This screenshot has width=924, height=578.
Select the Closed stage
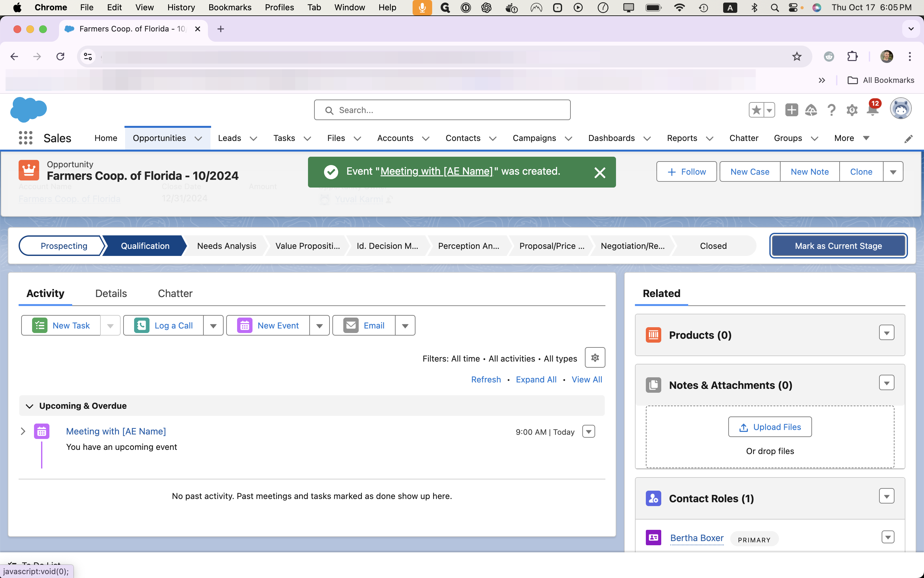click(x=713, y=246)
